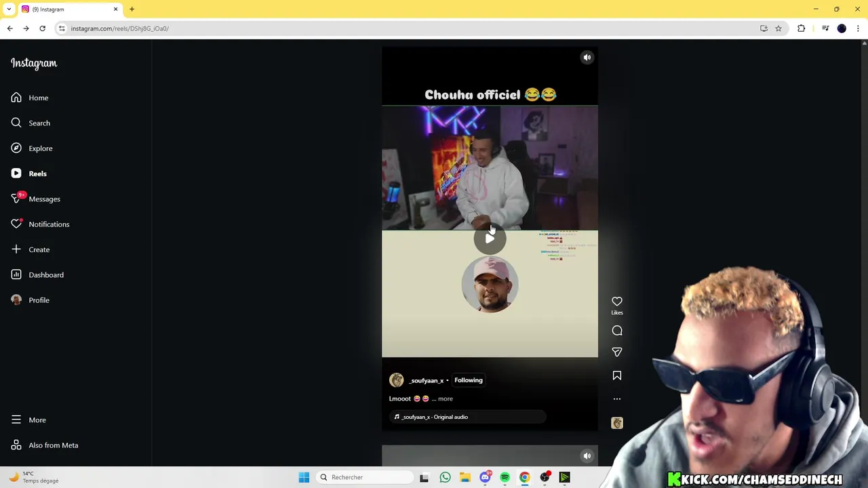Image resolution: width=868 pixels, height=488 pixels.
Task: Open Chrome profile avatar
Action: coord(842,28)
